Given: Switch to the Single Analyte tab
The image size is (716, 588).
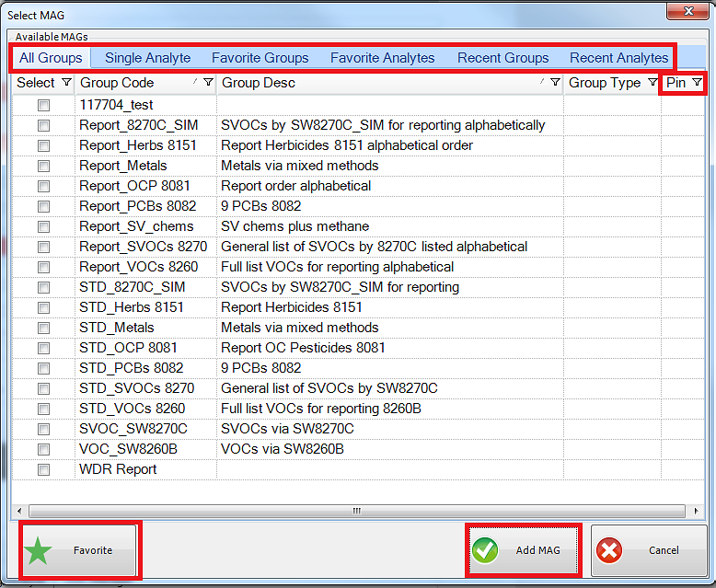Looking at the screenshot, I should tap(147, 58).
